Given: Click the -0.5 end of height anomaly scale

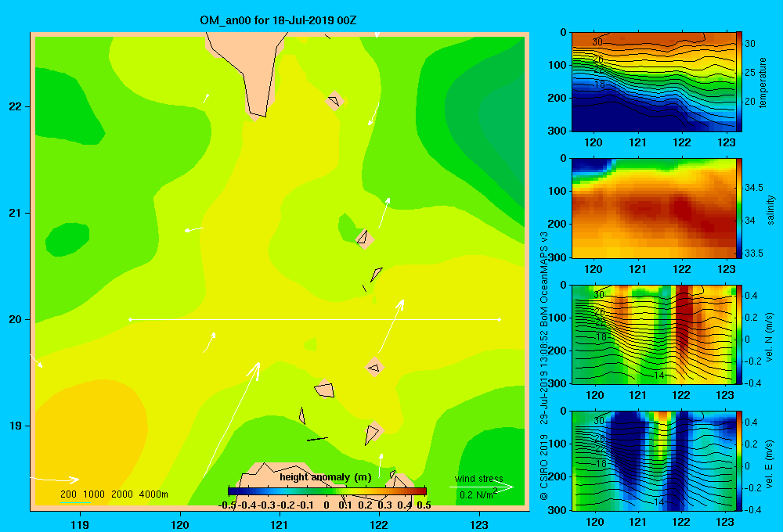Looking at the screenshot, I should [227, 505].
